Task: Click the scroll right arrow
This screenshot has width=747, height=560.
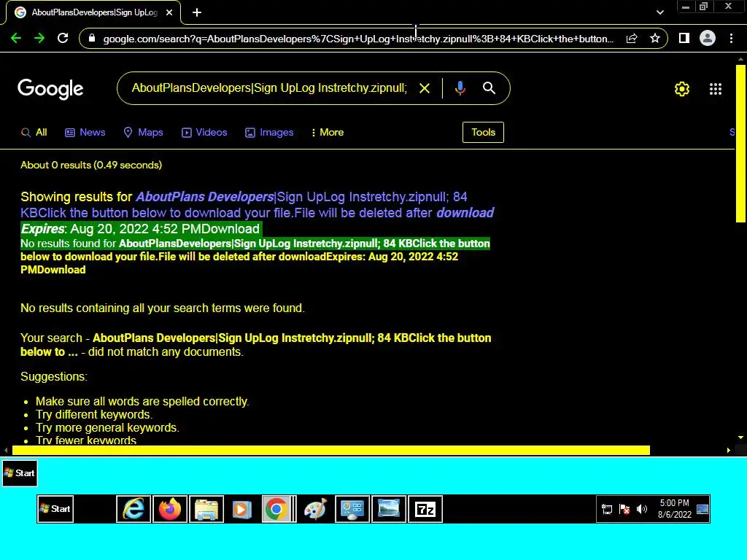Action: coord(728,450)
